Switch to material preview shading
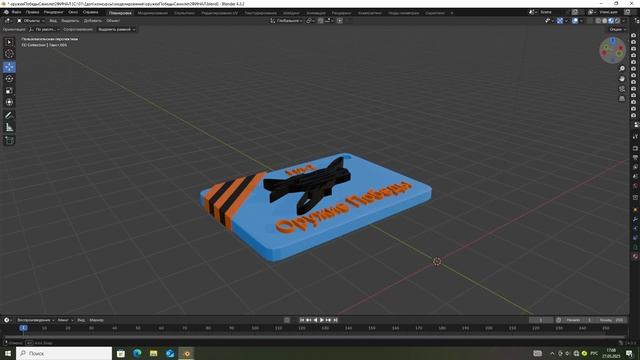640x360 pixels. coord(611,20)
